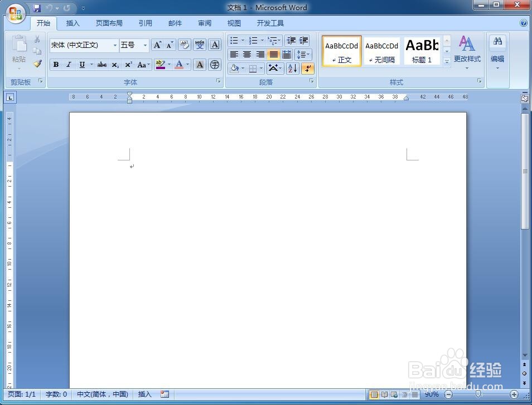The width and height of the screenshot is (532, 405).
Task: Click the vertical scrollbar thumb
Action: tap(525, 172)
